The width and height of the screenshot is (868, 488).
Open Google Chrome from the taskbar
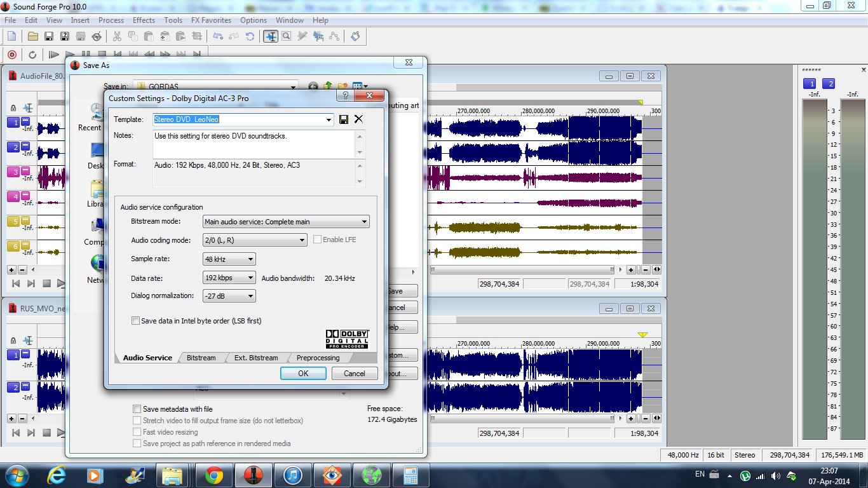214,475
